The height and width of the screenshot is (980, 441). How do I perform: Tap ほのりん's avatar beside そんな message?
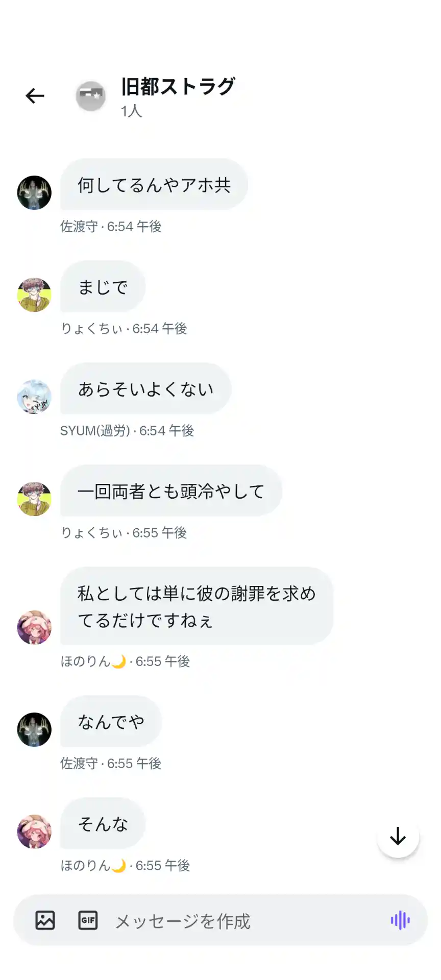[34, 831]
